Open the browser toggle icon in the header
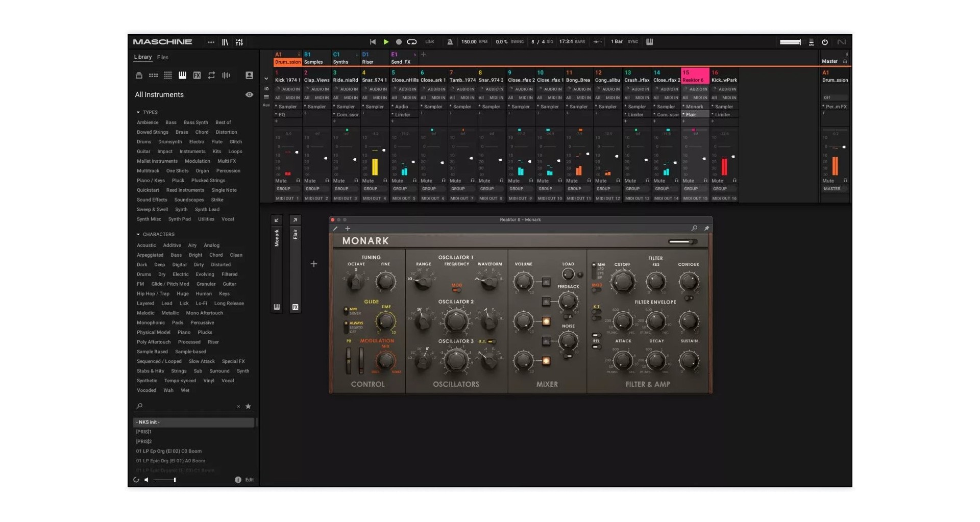This screenshot has height=522, width=980. (x=225, y=42)
